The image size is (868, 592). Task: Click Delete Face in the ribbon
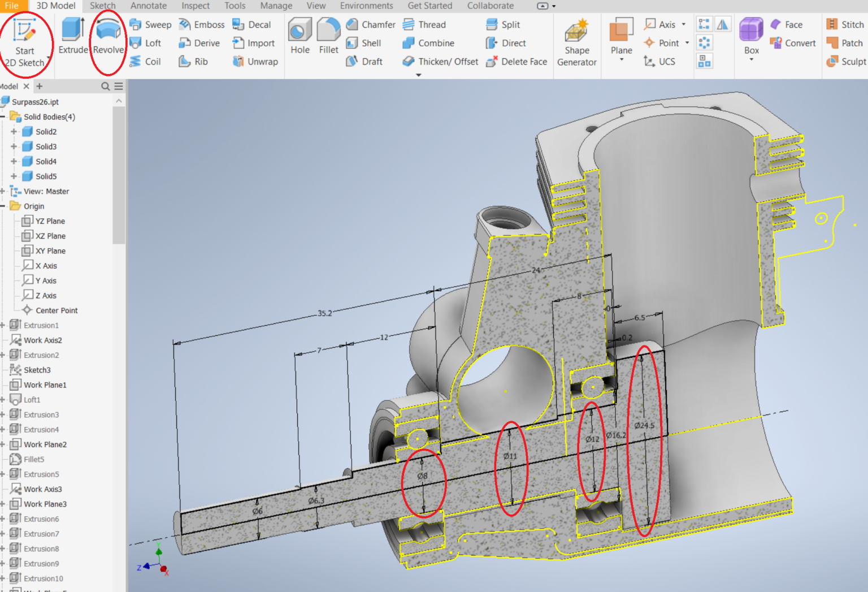[x=516, y=62]
